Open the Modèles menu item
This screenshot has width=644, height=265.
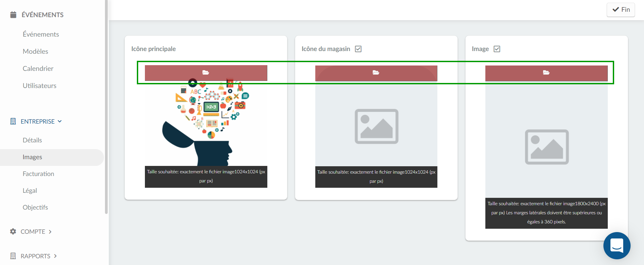tap(36, 51)
